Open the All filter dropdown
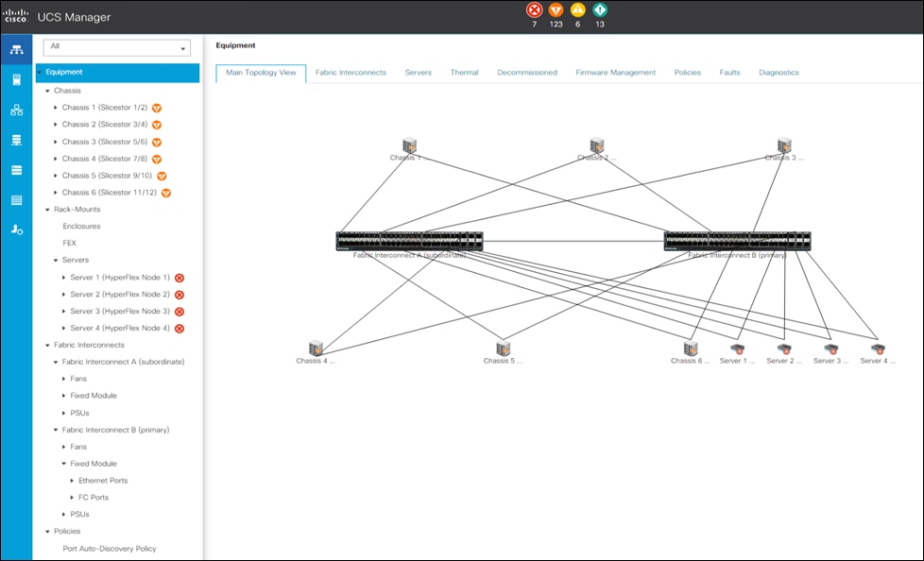 116,48
